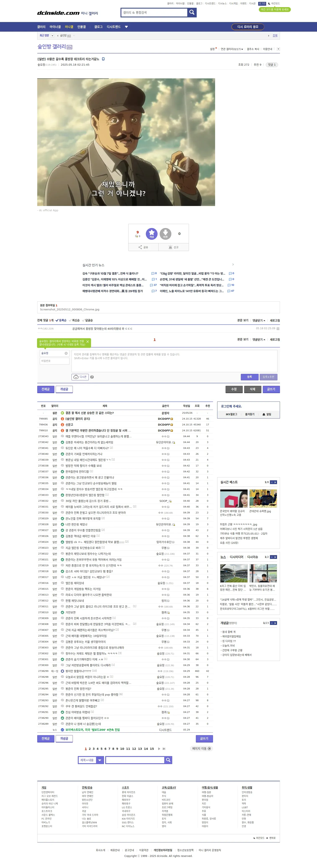Screen dimensions: 317x868
Task: Submit comment with 등록 button
Action: tap(249, 377)
